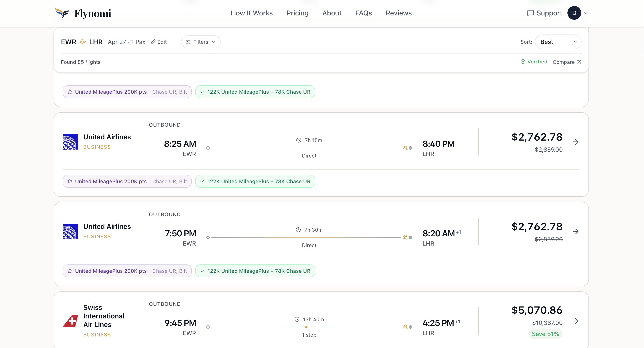Viewport: 644px width, 348px height.
Task: Click the Swiss International Air Lines logo
Action: click(x=70, y=321)
